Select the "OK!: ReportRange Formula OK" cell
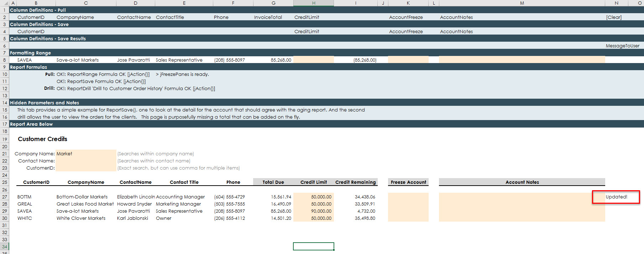Image resolution: width=644 pixels, height=254 pixels. [x=103, y=74]
